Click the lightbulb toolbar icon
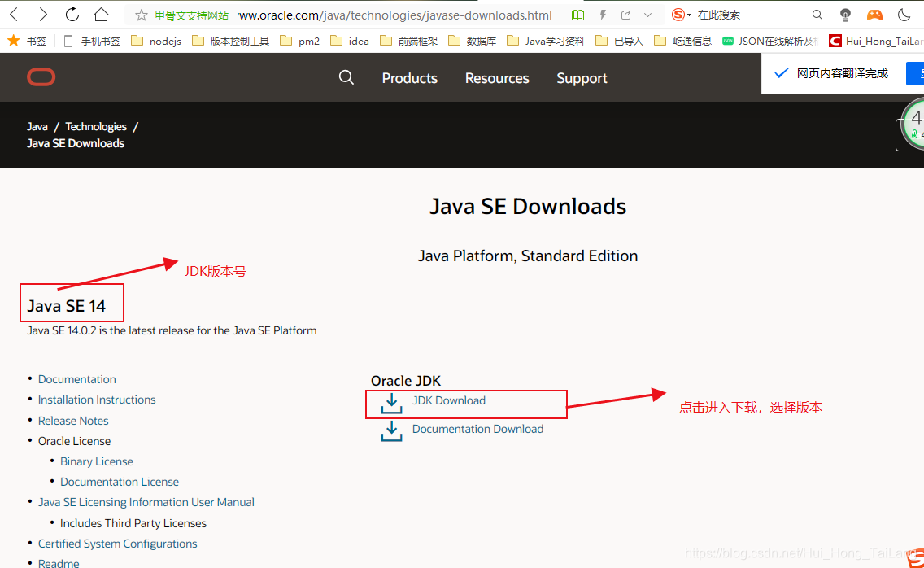 pyautogui.click(x=845, y=15)
